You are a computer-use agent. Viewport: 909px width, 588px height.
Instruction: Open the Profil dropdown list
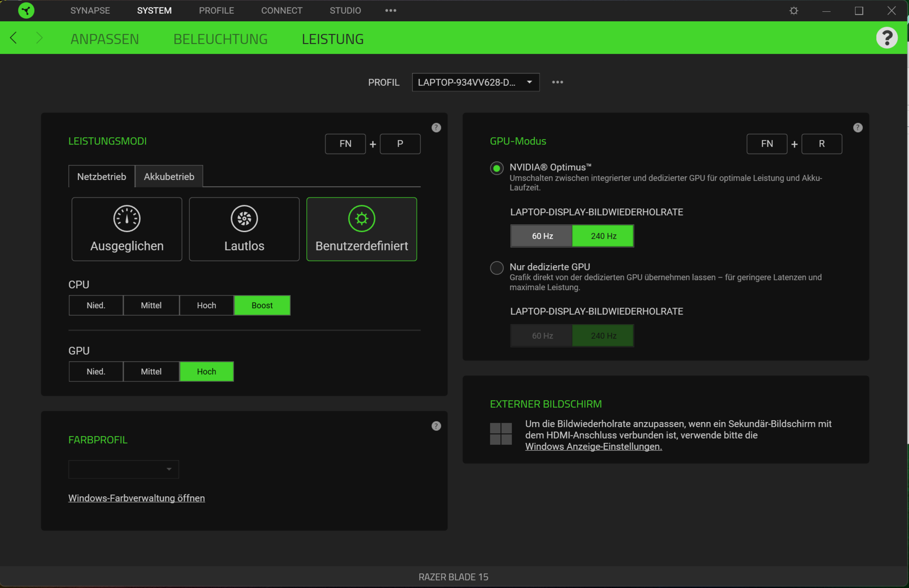pos(475,82)
